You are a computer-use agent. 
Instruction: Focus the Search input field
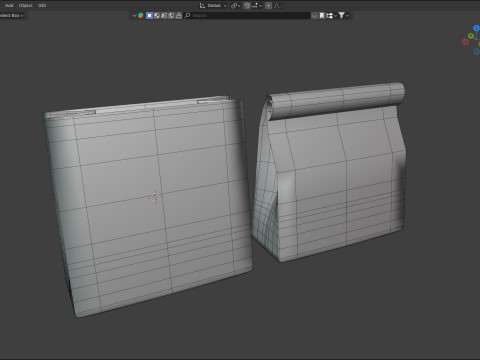point(247,15)
